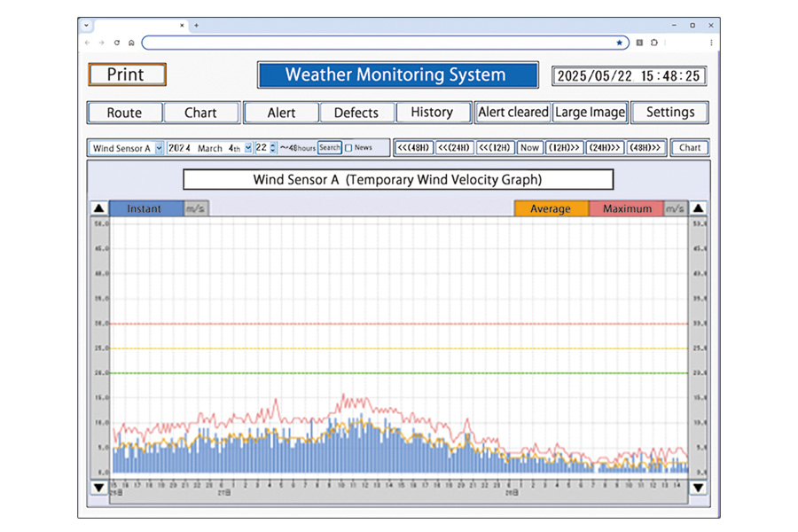Screen dimensions: 798x532
Task: Go back 24 hours with <<(24H)
Action: pos(454,148)
